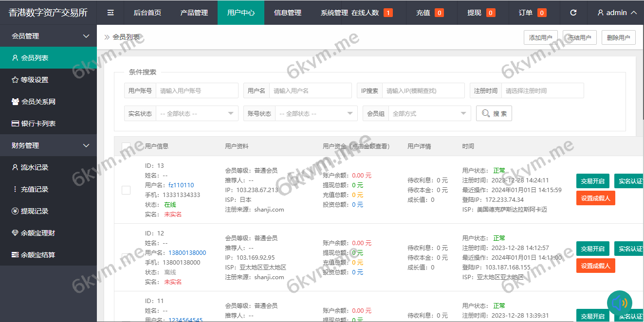Click the sidebar collapse hamburger icon
Screen dimensions: 644x322
(110, 12)
